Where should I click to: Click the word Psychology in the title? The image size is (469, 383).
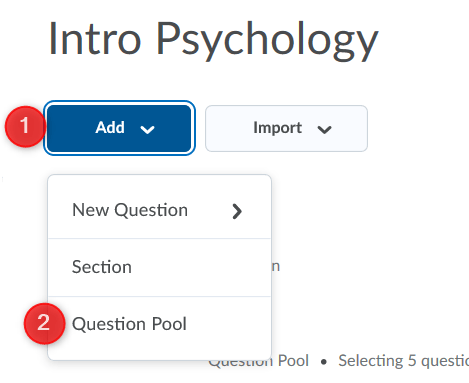pos(267,41)
